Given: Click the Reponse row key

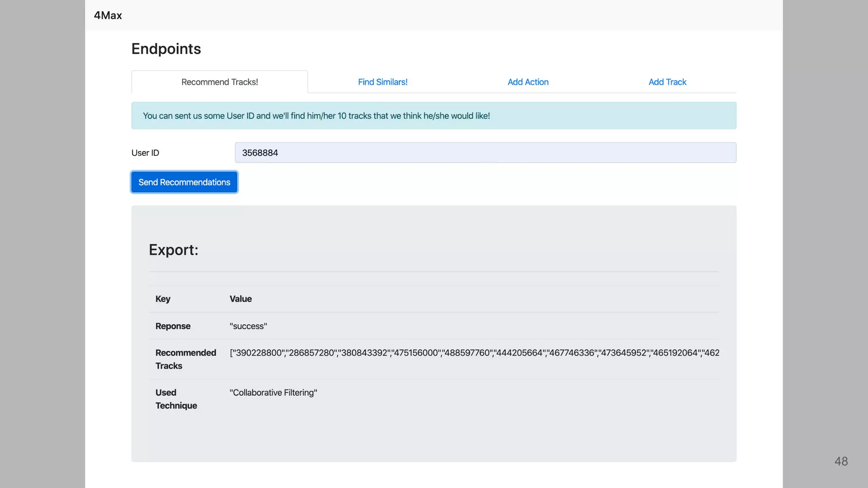Looking at the screenshot, I should [173, 326].
